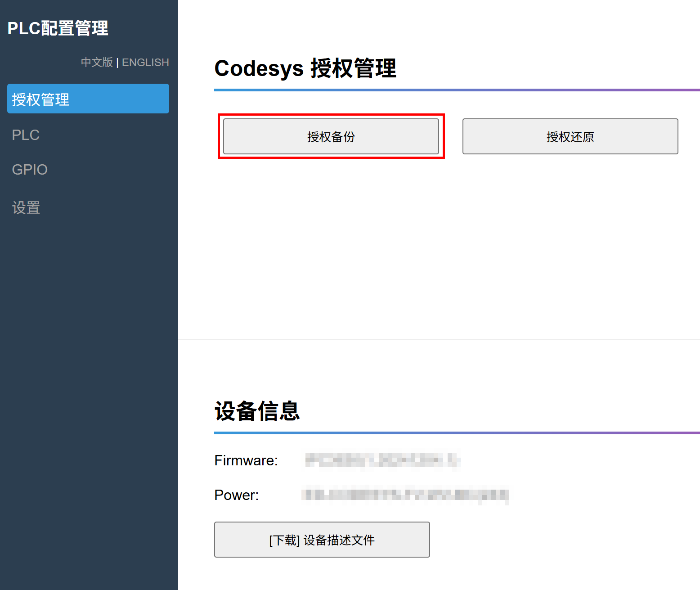The width and height of the screenshot is (700, 590).
Task: Open the 设置 sidebar page
Action: pos(26,208)
